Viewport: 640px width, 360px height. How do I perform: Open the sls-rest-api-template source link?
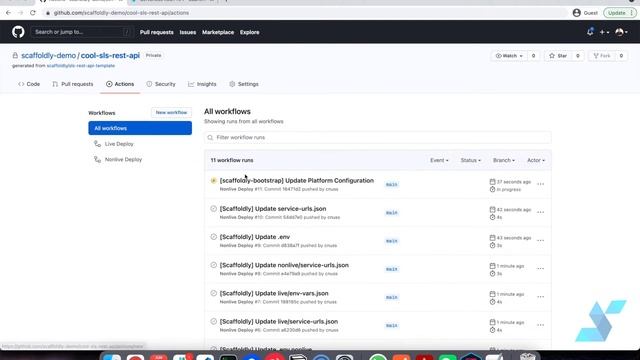(x=81, y=66)
